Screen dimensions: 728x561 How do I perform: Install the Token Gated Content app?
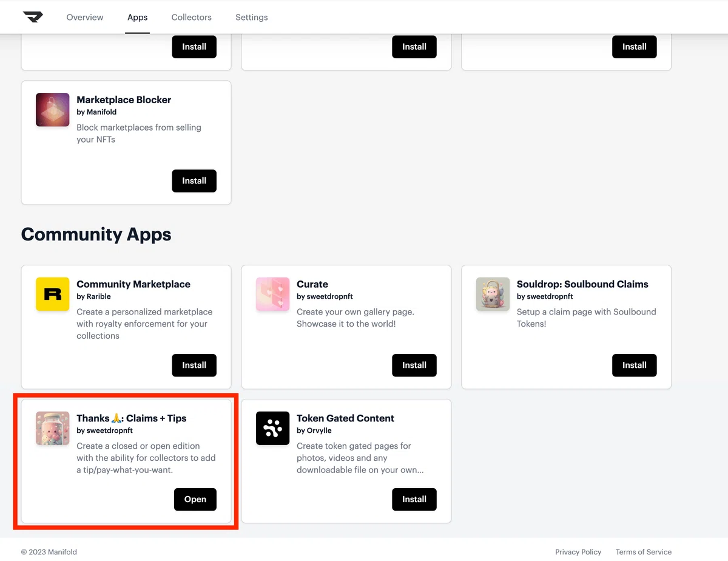point(414,500)
